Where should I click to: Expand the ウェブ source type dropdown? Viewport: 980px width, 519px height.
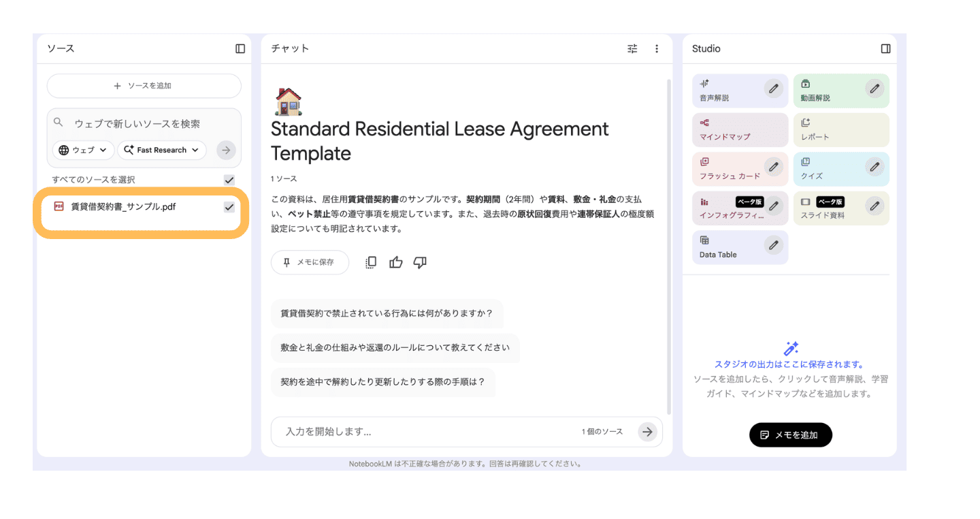pyautogui.click(x=83, y=150)
